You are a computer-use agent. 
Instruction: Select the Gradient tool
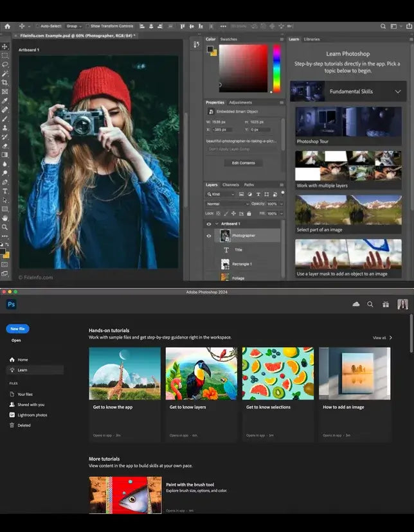point(4,155)
